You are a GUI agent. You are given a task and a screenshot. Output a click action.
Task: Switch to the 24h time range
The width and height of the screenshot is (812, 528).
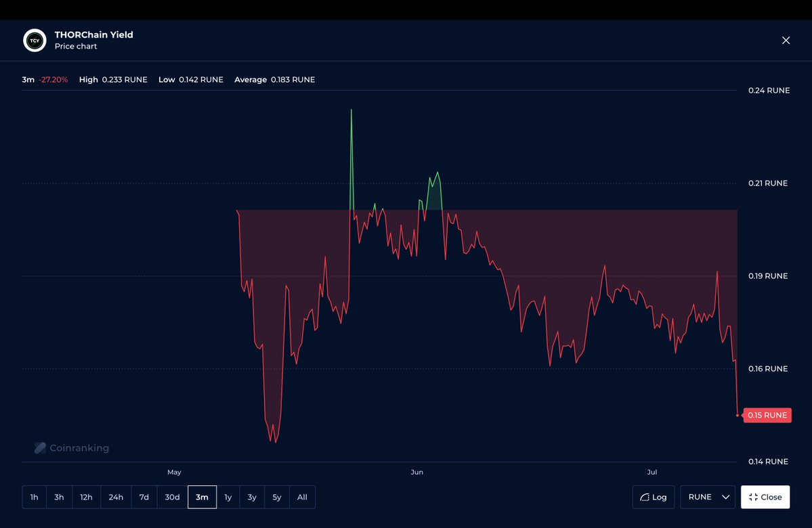[116, 497]
